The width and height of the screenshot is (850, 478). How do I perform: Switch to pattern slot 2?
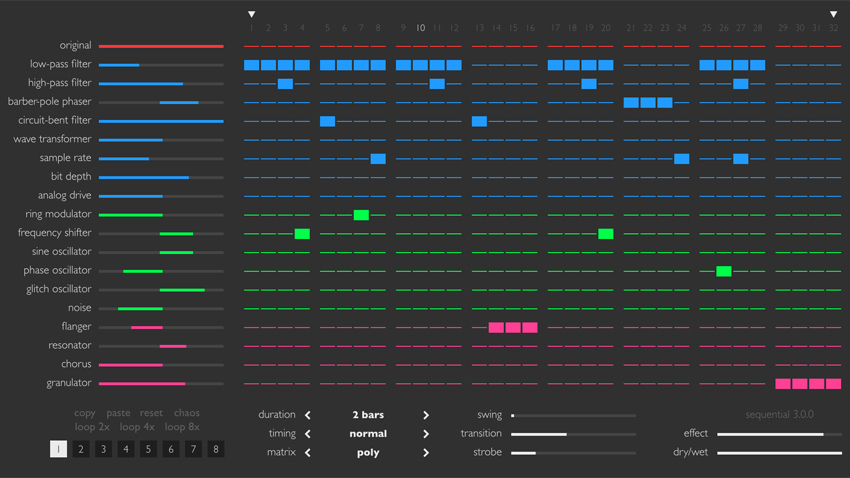click(x=81, y=449)
